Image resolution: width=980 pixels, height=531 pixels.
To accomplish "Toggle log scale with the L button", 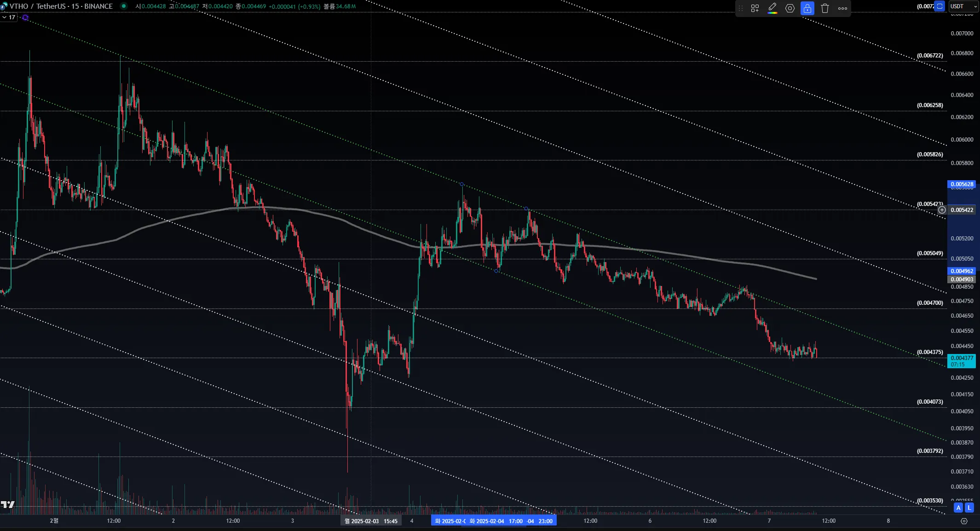I will 969,508.
